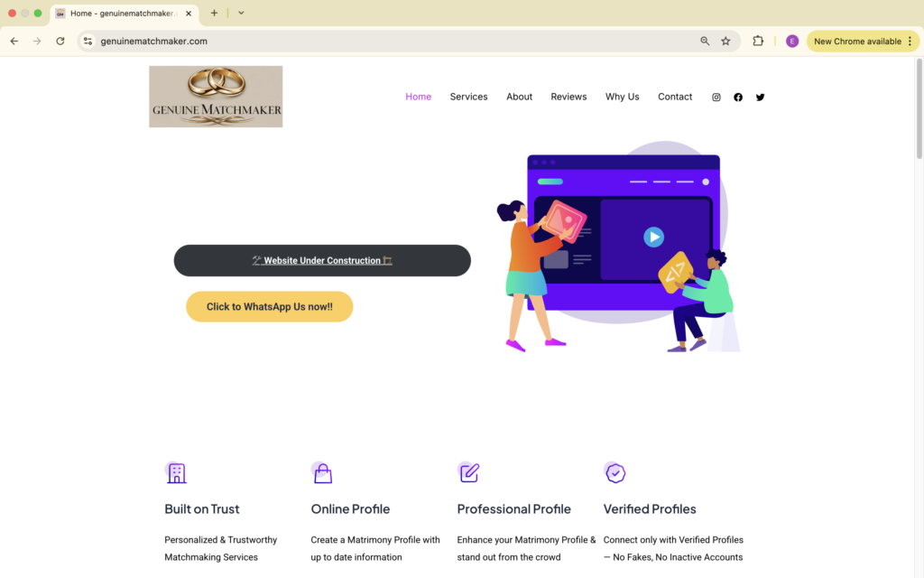Image resolution: width=924 pixels, height=578 pixels.
Task: Click the play button in hero illustration
Action: click(653, 238)
